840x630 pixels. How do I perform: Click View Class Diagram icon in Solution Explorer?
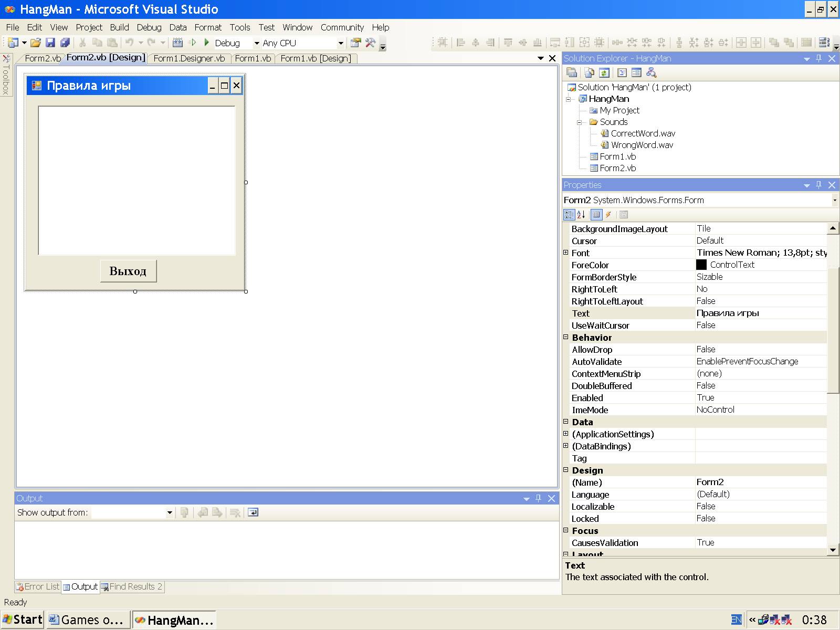pyautogui.click(x=651, y=73)
